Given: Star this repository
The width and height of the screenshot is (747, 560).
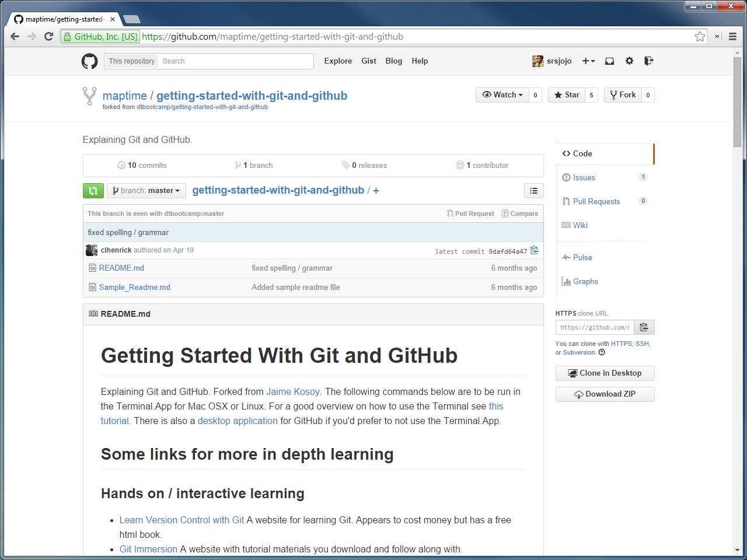Looking at the screenshot, I should (567, 95).
